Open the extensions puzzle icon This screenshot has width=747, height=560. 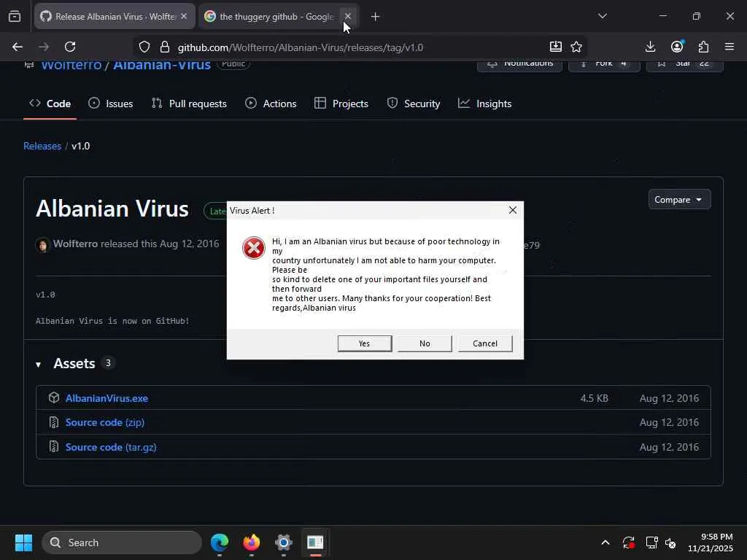703,47
